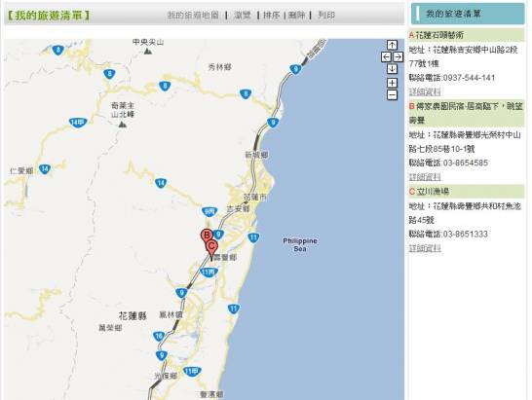Choose 刪除 in the top menu
This screenshot has height=400, width=532.
pyautogui.click(x=297, y=15)
